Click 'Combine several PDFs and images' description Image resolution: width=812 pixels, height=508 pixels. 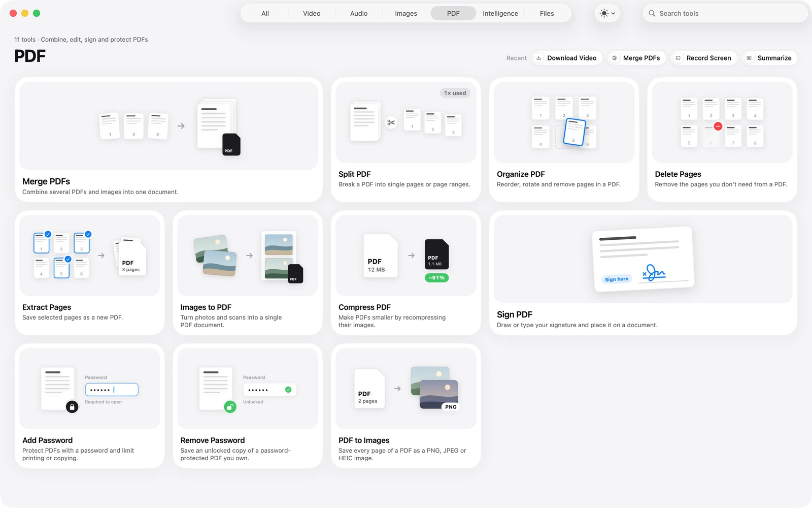tap(100, 192)
